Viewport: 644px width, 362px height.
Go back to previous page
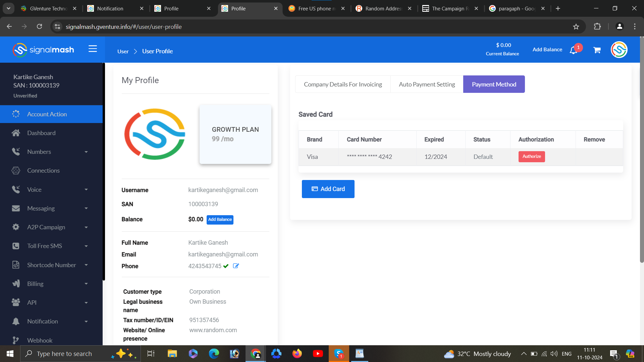tap(9, 26)
